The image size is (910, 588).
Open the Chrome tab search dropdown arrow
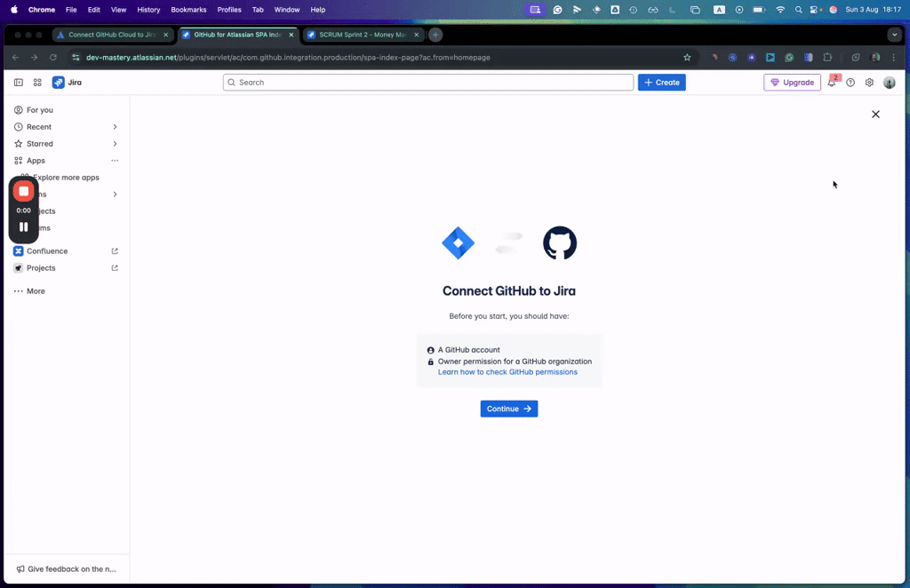[x=894, y=35]
